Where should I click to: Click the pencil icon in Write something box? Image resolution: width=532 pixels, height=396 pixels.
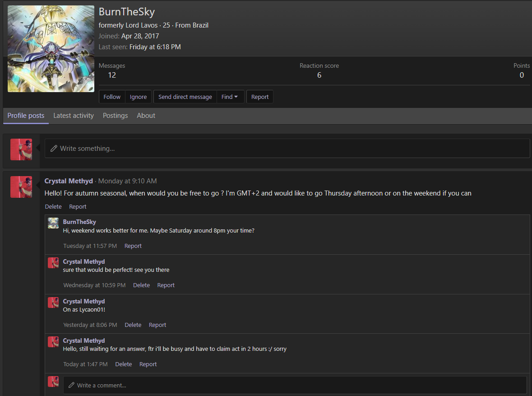pyautogui.click(x=54, y=149)
